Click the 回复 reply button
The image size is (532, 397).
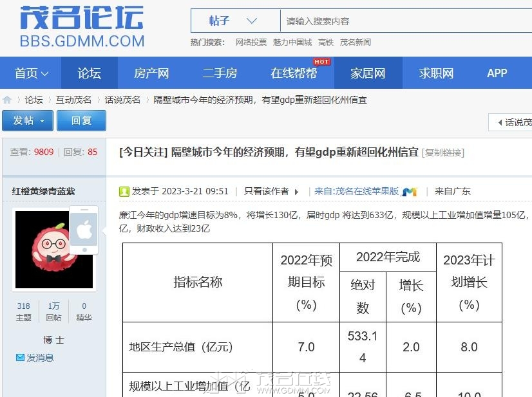click(x=81, y=120)
